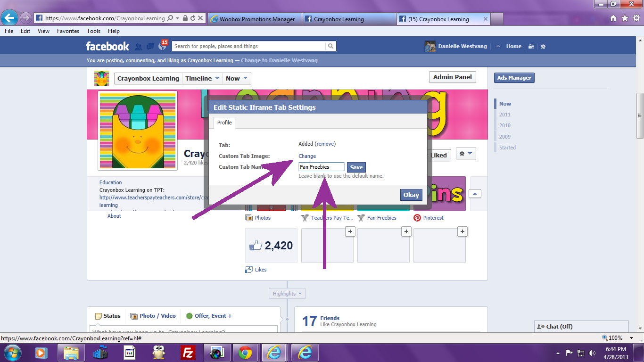Click the Custom Tab Name field
This screenshot has height=362, width=644.
point(322,167)
